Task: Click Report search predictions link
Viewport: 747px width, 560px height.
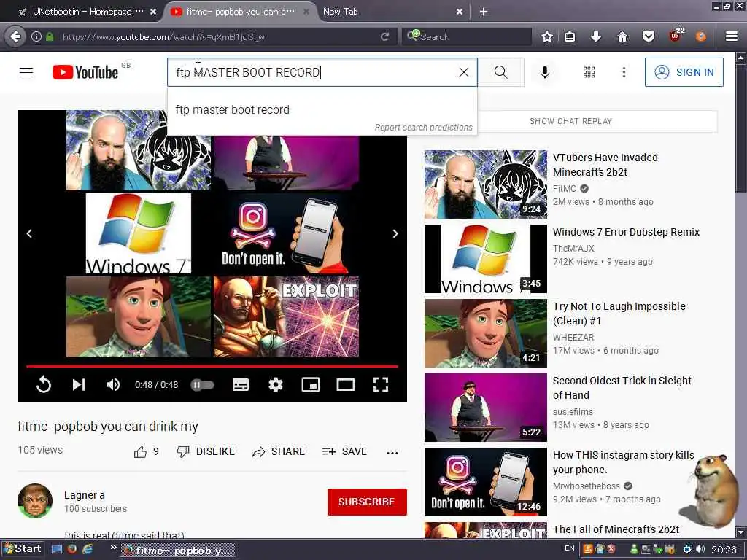Action: point(423,127)
